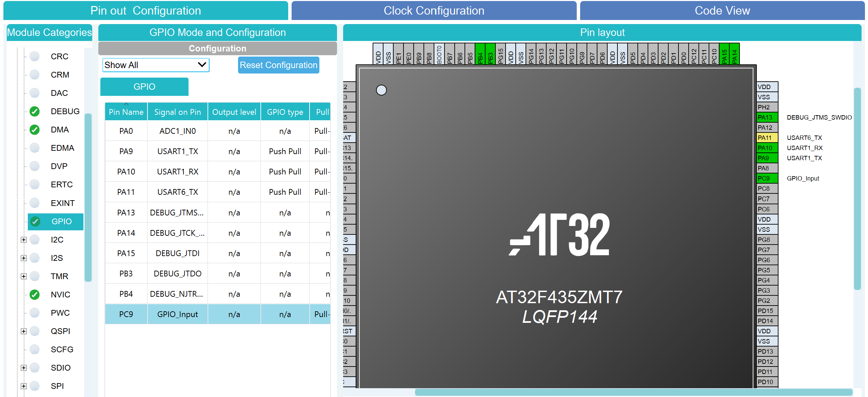Click pin PG15 on top row
The width and height of the screenshot is (868, 397).
point(500,54)
